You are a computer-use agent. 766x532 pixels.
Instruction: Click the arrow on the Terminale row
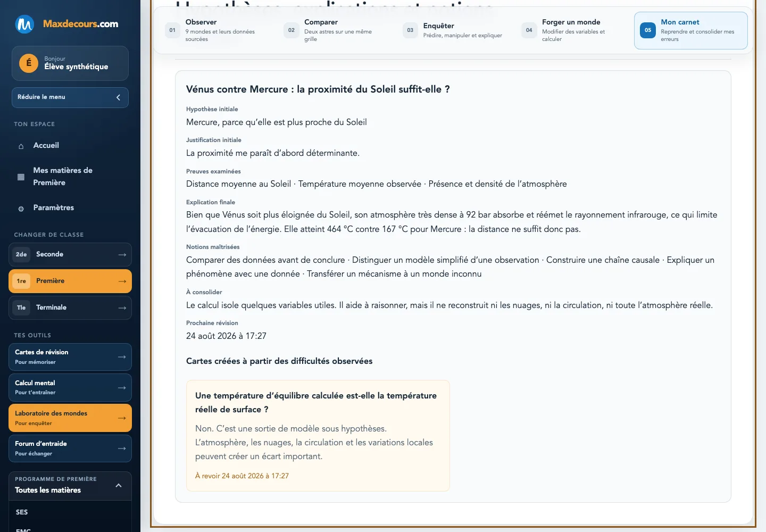(122, 308)
